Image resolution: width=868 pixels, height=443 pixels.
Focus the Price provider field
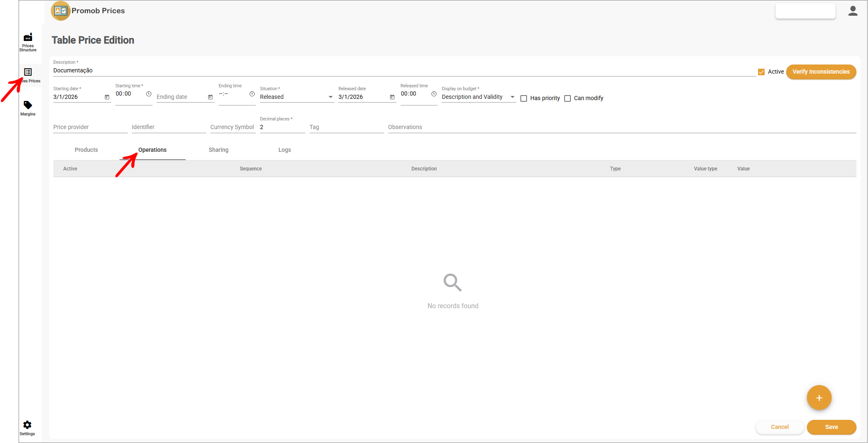coord(90,127)
